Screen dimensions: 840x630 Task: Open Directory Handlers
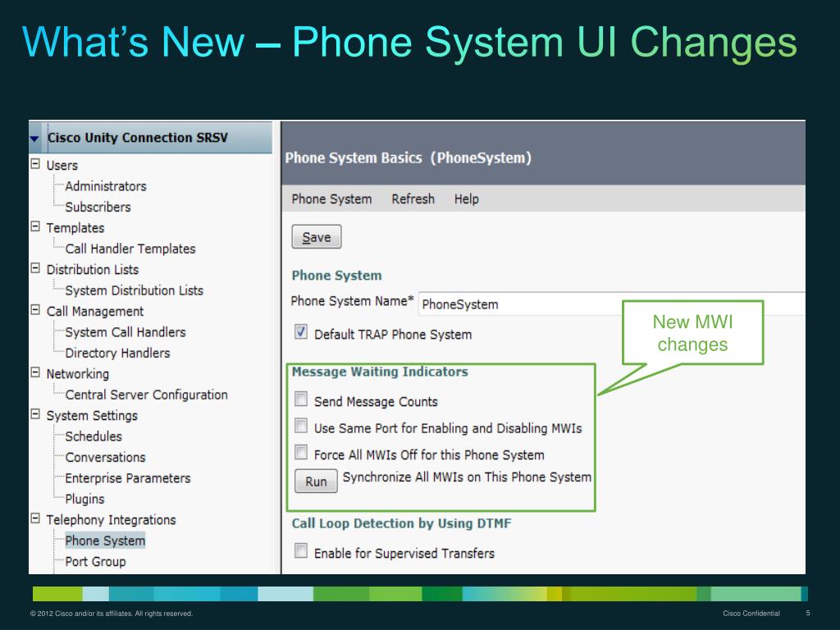tap(117, 354)
